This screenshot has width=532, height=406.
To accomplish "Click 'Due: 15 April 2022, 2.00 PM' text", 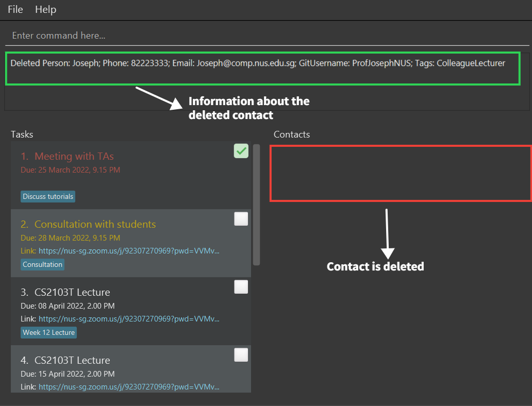I will pos(68,374).
